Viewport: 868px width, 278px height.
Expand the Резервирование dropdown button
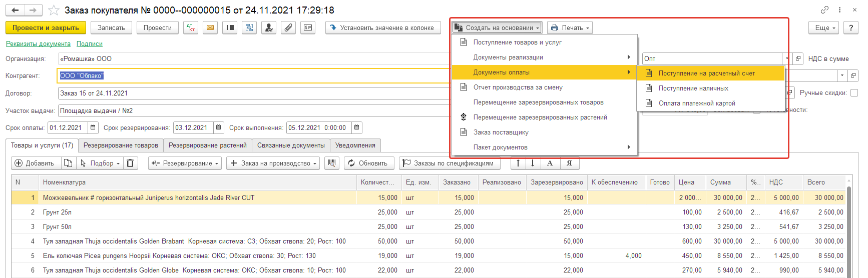(185, 163)
